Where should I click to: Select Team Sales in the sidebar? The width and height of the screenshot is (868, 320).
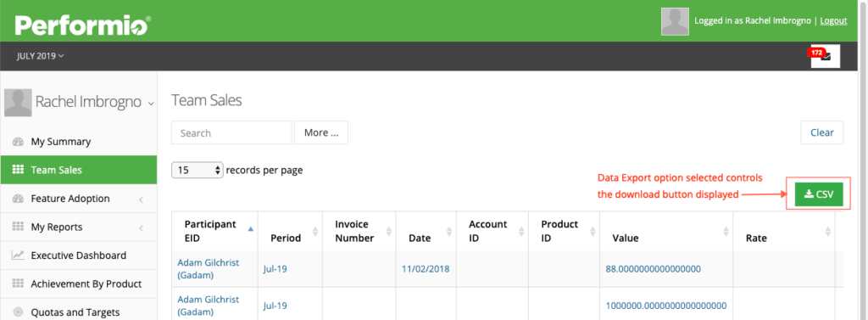coord(79,171)
